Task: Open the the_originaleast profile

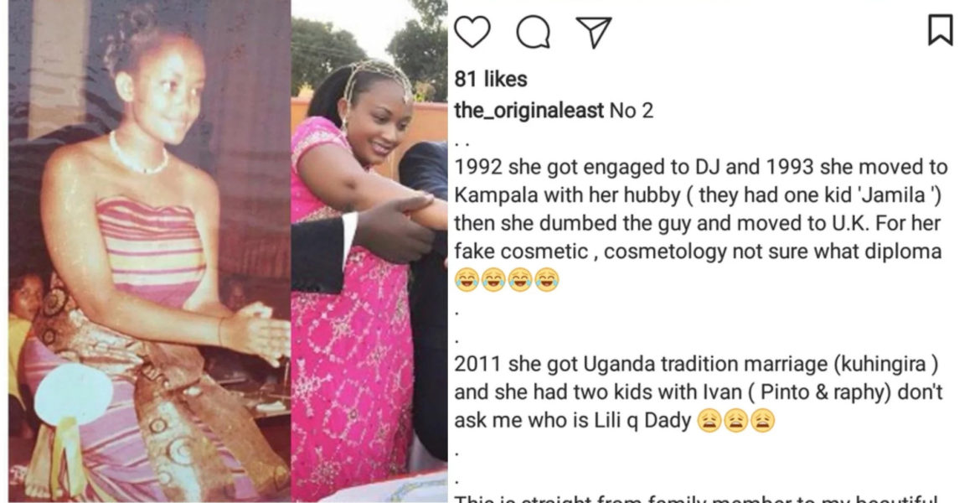Action: pos(529,111)
